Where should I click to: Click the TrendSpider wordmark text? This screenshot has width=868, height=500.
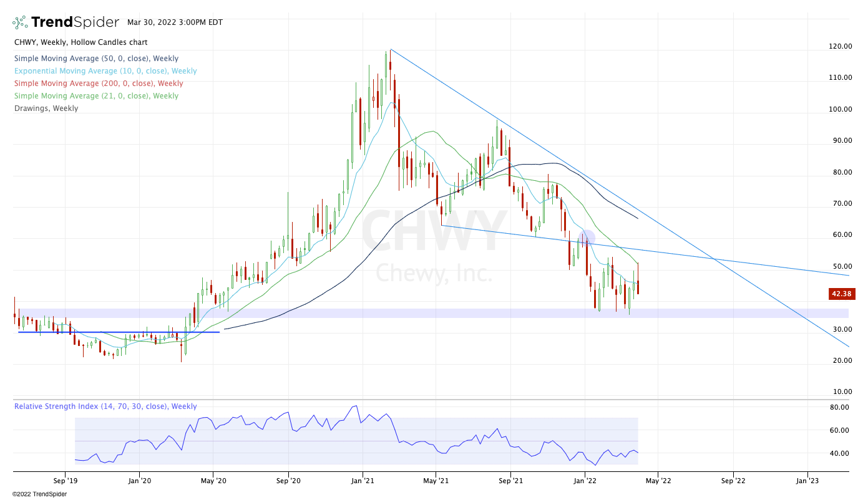pyautogui.click(x=75, y=22)
